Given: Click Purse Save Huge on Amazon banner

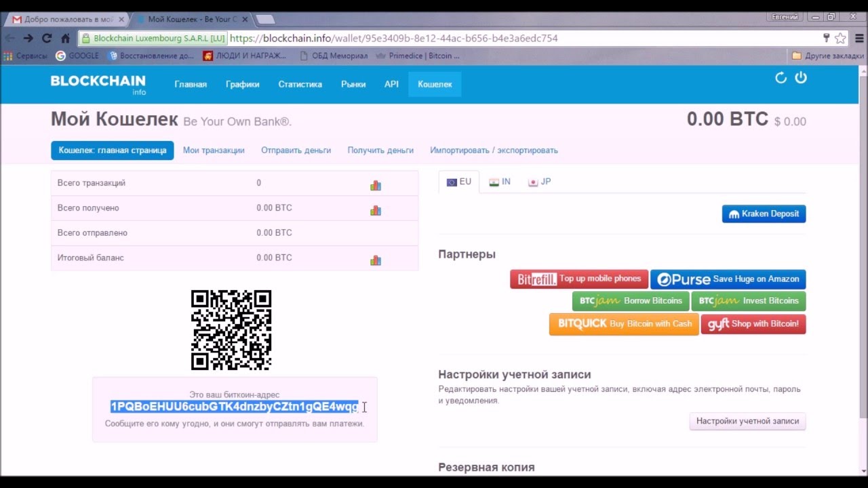Looking at the screenshot, I should 728,279.
